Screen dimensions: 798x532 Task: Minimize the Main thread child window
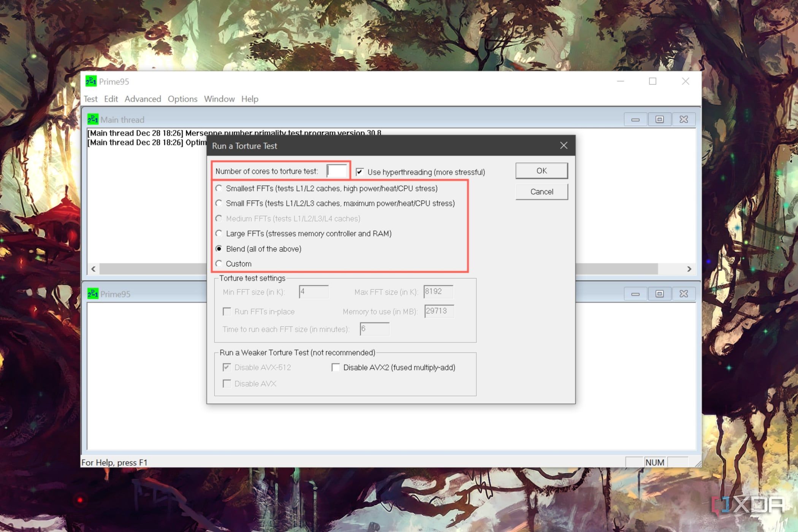tap(635, 119)
